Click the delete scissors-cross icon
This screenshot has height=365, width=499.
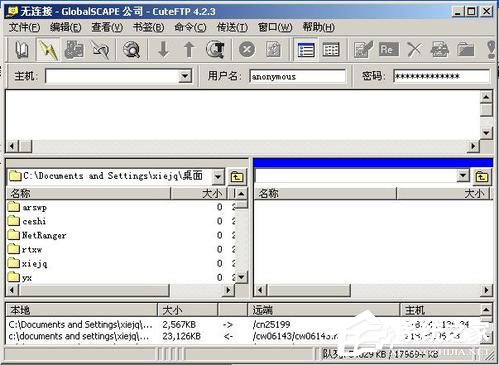coord(414,50)
